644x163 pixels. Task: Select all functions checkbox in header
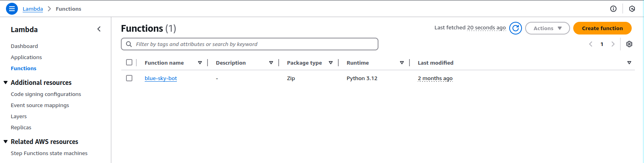click(x=129, y=62)
